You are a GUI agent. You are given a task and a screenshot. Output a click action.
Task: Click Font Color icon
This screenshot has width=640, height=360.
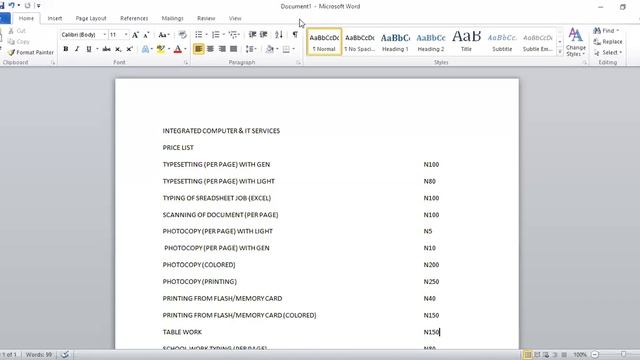click(x=178, y=49)
